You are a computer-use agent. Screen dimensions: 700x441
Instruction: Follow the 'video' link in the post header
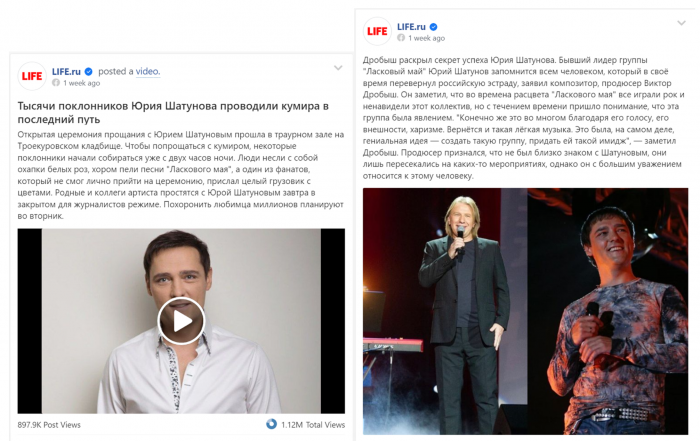[x=148, y=71]
